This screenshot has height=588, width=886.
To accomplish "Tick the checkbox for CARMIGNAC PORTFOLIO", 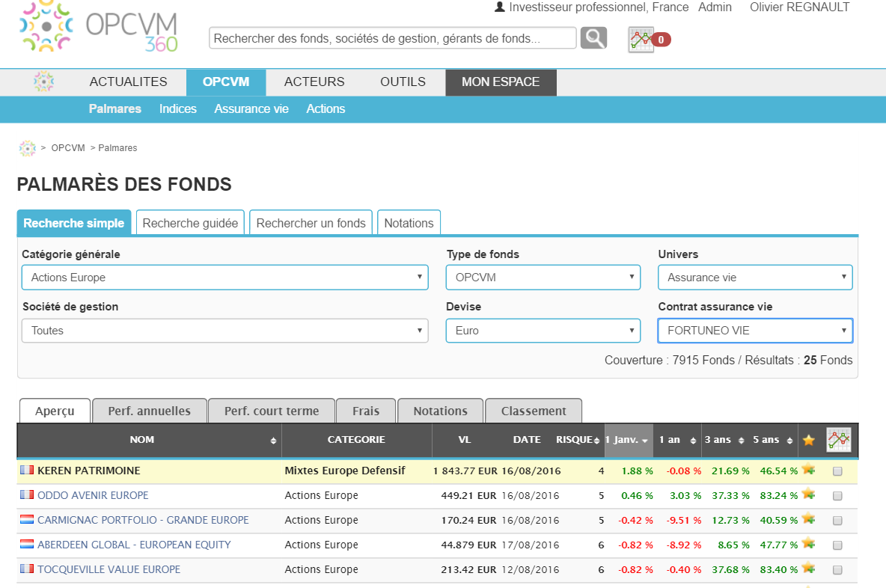I will (x=837, y=520).
